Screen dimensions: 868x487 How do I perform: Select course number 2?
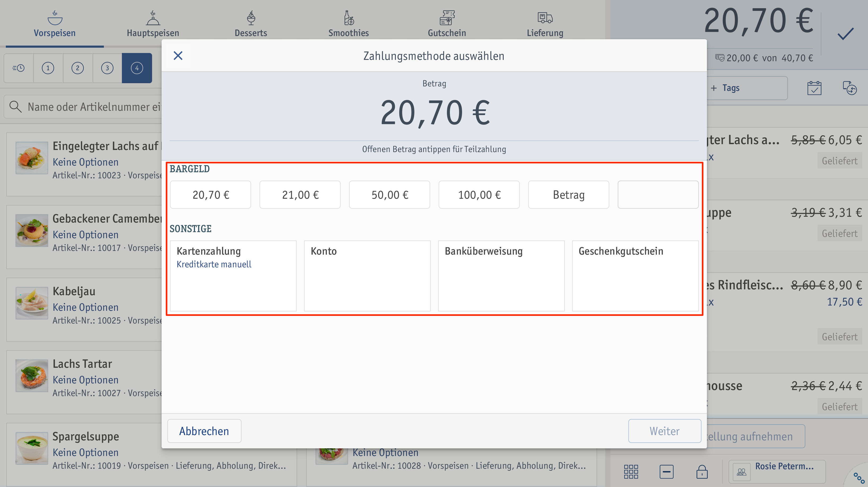click(77, 68)
